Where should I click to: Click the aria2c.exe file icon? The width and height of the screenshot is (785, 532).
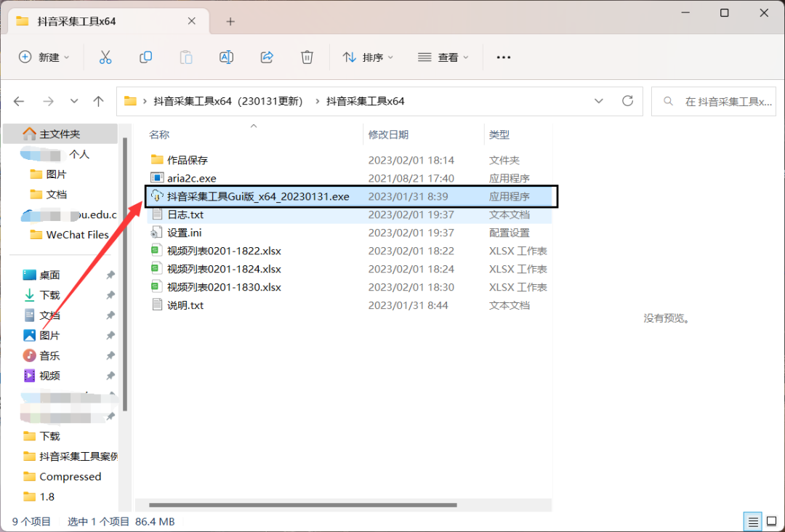pyautogui.click(x=157, y=178)
